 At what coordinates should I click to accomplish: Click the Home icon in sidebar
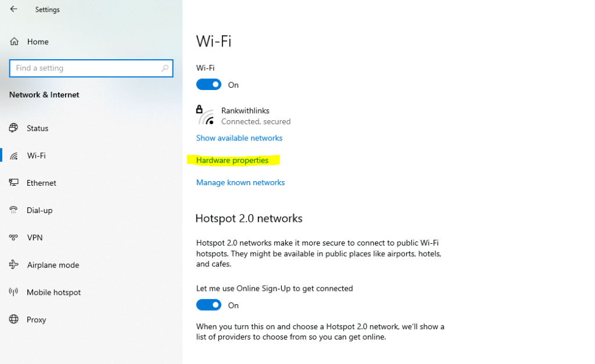pyautogui.click(x=14, y=42)
